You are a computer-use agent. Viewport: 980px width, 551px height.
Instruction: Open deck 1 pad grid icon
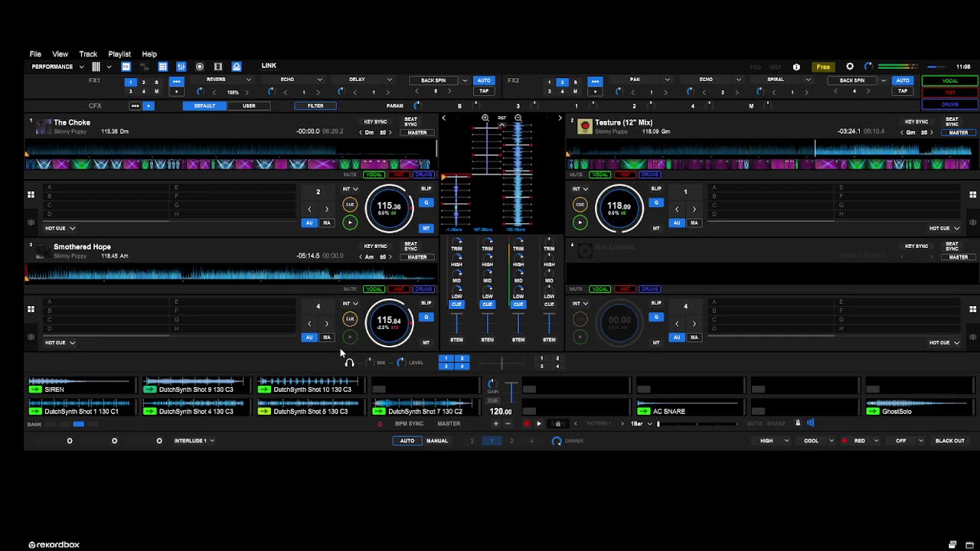click(x=31, y=194)
